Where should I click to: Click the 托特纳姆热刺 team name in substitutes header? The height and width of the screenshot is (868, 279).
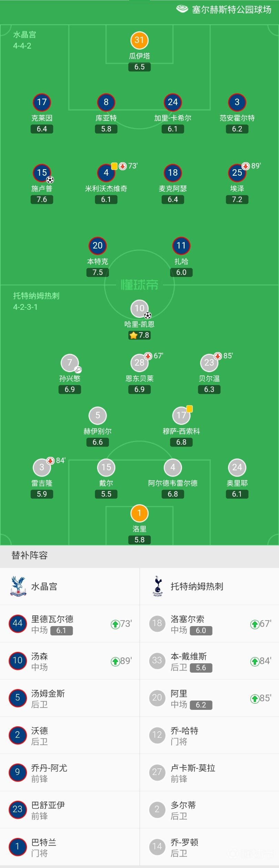[197, 586]
